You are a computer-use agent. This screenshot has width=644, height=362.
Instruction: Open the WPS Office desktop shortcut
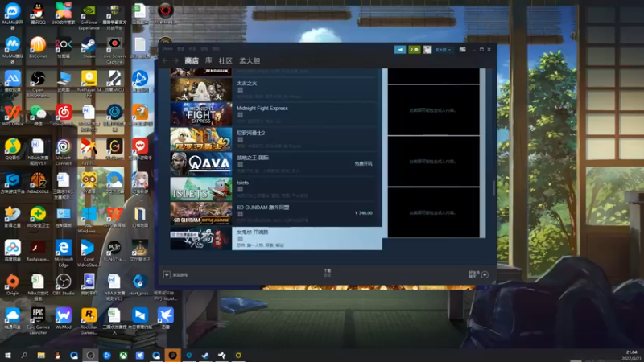pos(12,115)
